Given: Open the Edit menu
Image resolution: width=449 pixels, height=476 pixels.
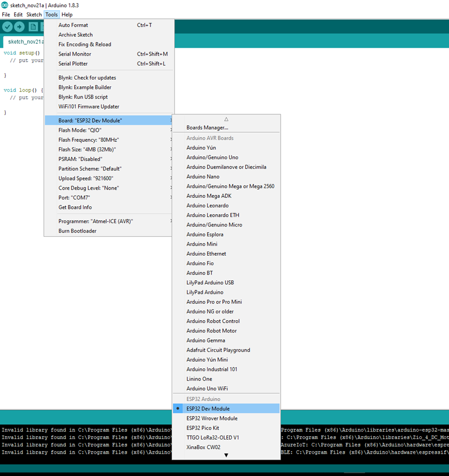Looking at the screenshot, I should coord(18,15).
